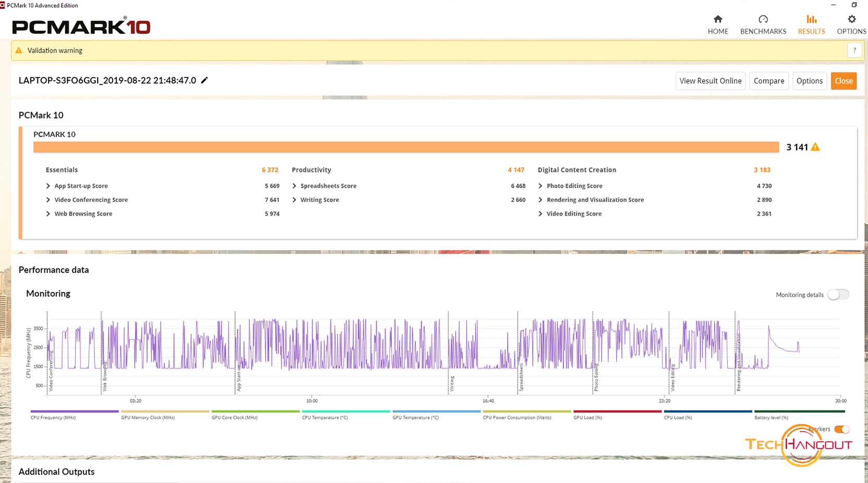Click the overall score 3 141

click(797, 147)
